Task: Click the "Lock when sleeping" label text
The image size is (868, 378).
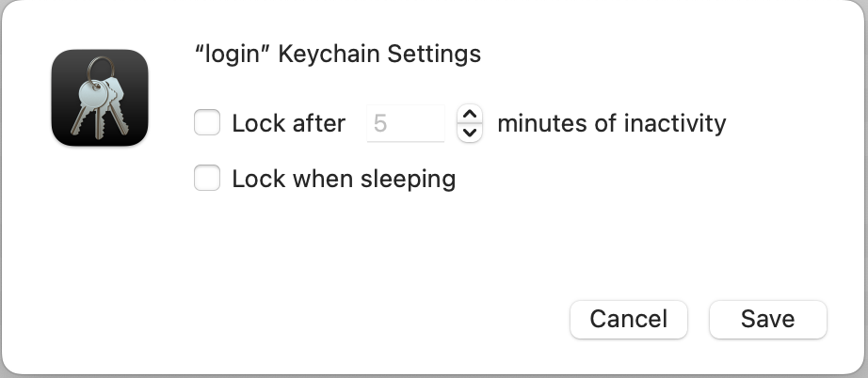Action: 344,179
